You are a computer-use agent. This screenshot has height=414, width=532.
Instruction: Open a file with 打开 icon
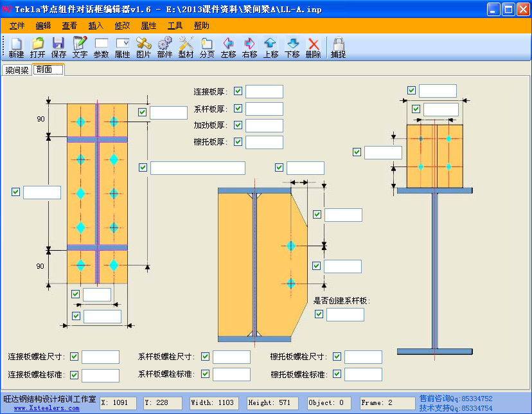[x=37, y=48]
